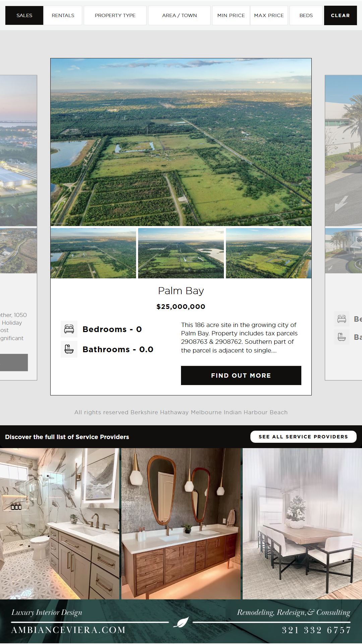Open the ambianceviera.com website link

click(68, 630)
